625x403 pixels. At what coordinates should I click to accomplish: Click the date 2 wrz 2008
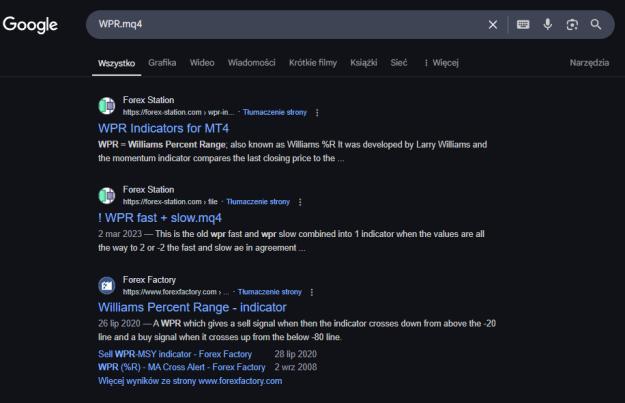click(295, 367)
